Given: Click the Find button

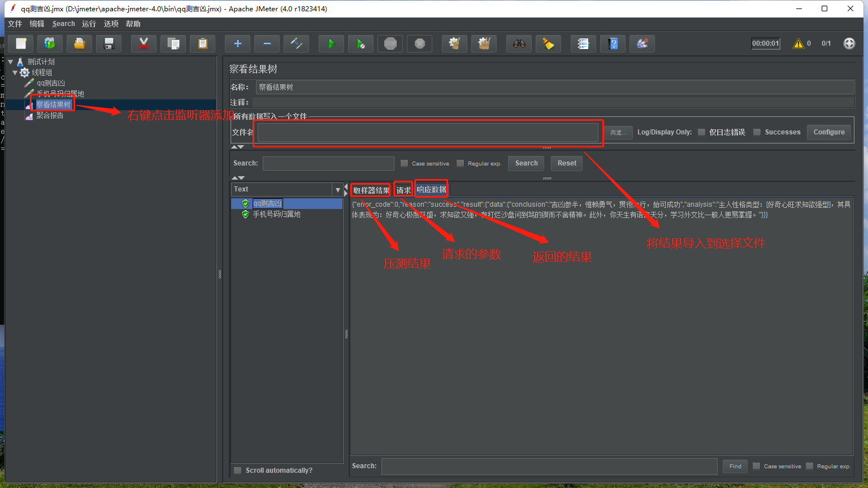Looking at the screenshot, I should point(735,466).
